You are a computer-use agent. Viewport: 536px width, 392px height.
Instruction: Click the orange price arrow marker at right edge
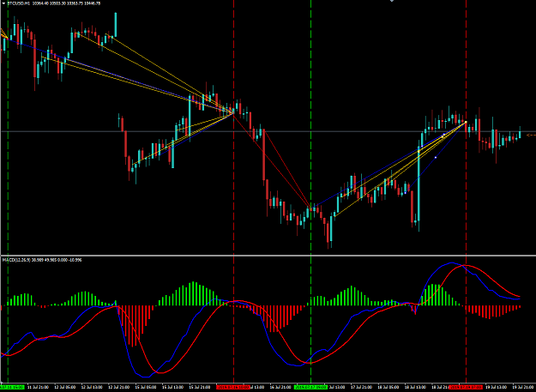pos(531,136)
